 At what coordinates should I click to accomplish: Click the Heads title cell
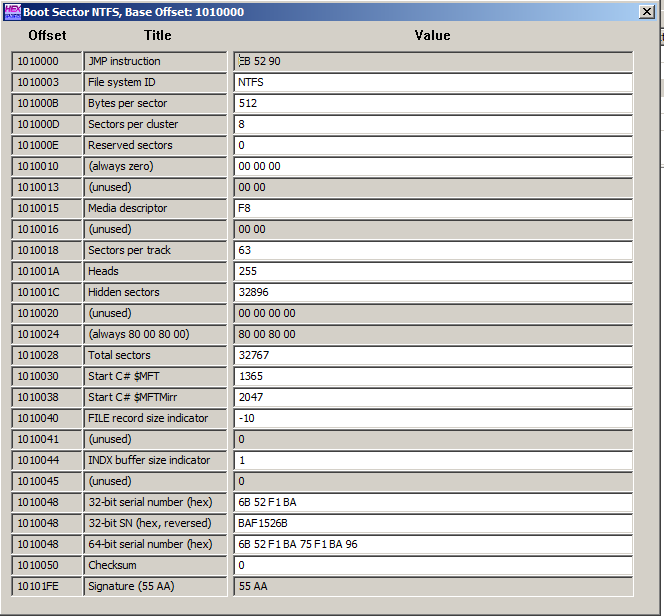pyautogui.click(x=155, y=271)
